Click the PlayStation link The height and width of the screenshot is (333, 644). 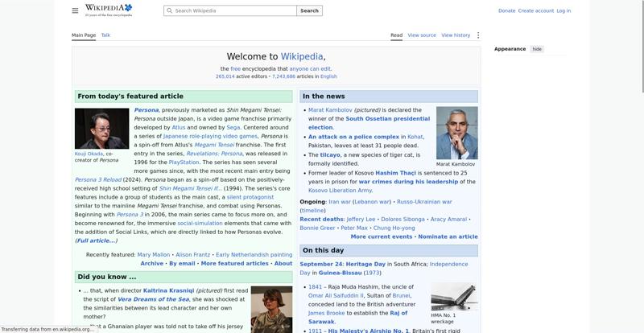tap(184, 162)
